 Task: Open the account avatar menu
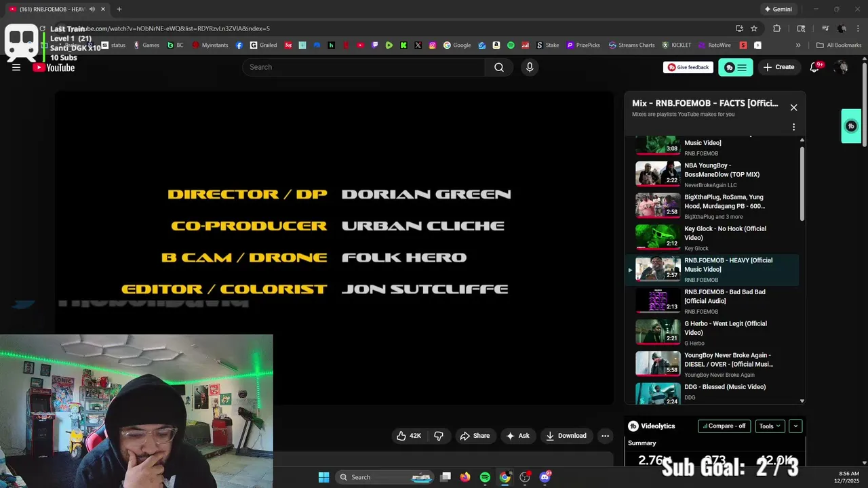pyautogui.click(x=842, y=67)
